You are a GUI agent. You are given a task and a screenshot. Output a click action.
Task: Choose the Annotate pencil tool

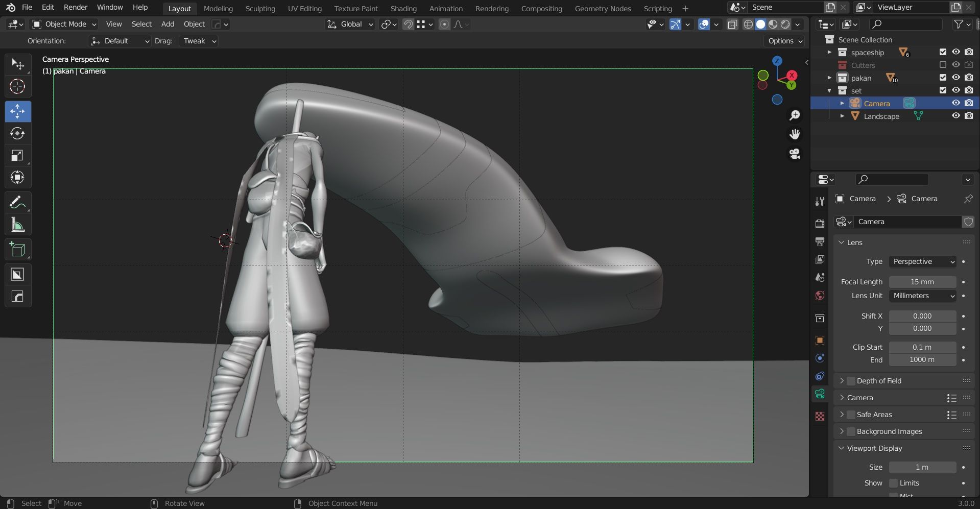point(17,203)
